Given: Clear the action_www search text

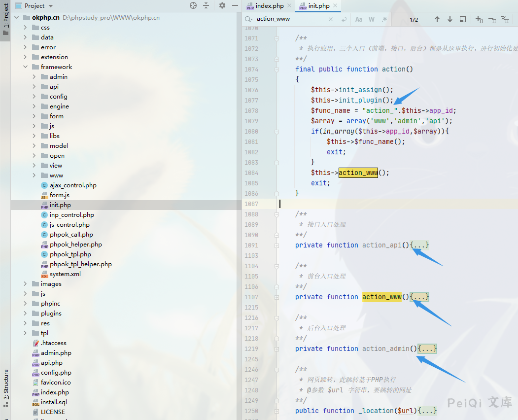Looking at the screenshot, I should coord(331,19).
